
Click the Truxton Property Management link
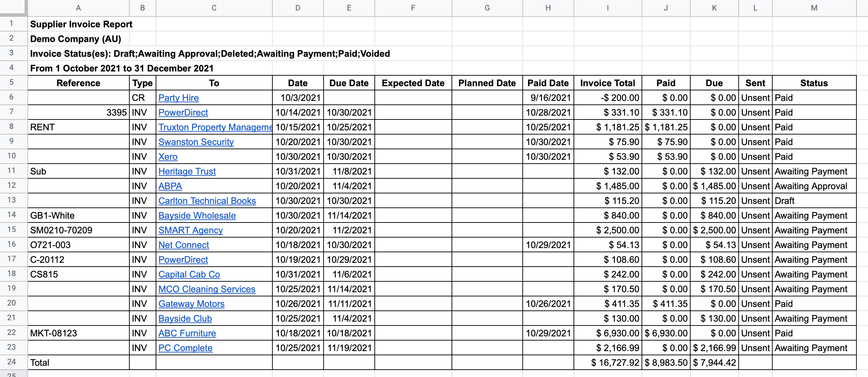215,127
